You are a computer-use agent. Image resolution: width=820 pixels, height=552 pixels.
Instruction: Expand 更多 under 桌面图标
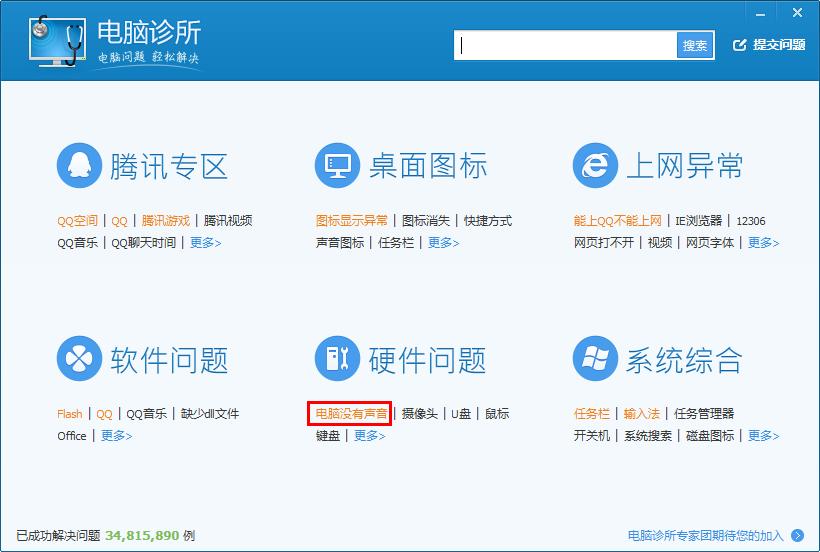[444, 242]
